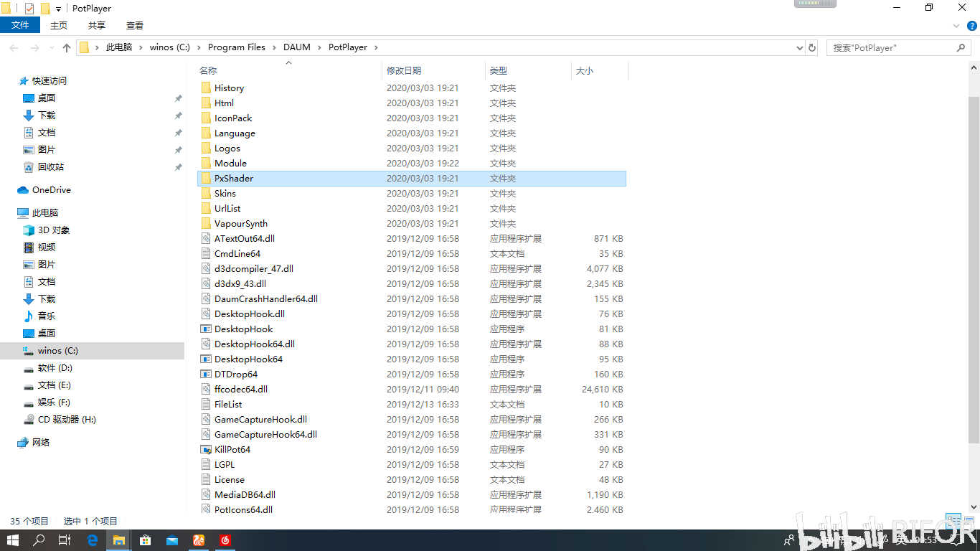Select d3dcompiler_47.dll file name
Image resolution: width=980 pixels, height=551 pixels.
254,269
